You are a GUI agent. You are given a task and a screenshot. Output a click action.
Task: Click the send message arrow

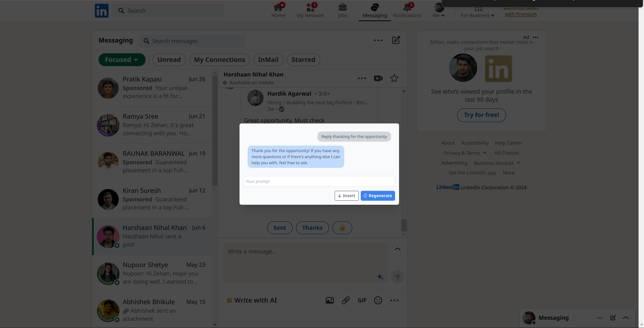tap(397, 277)
